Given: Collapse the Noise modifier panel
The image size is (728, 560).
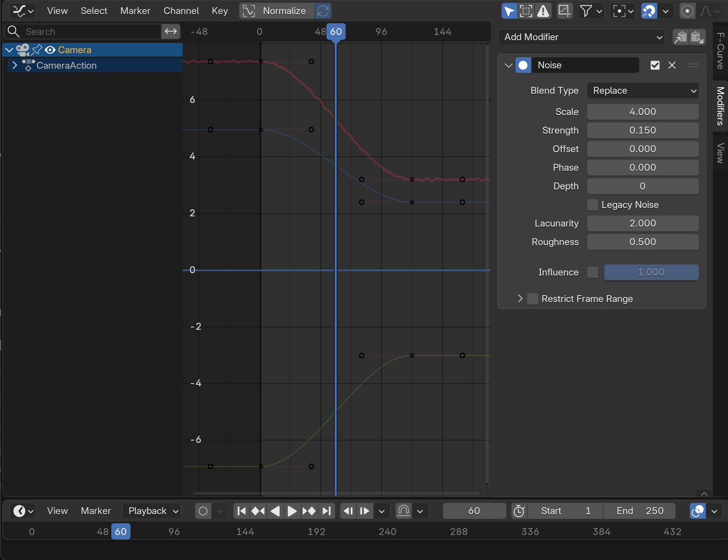Looking at the screenshot, I should (509, 65).
